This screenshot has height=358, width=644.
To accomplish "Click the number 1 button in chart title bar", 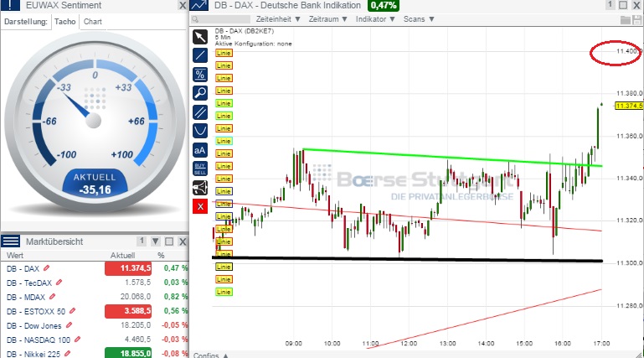I will coord(611,4).
